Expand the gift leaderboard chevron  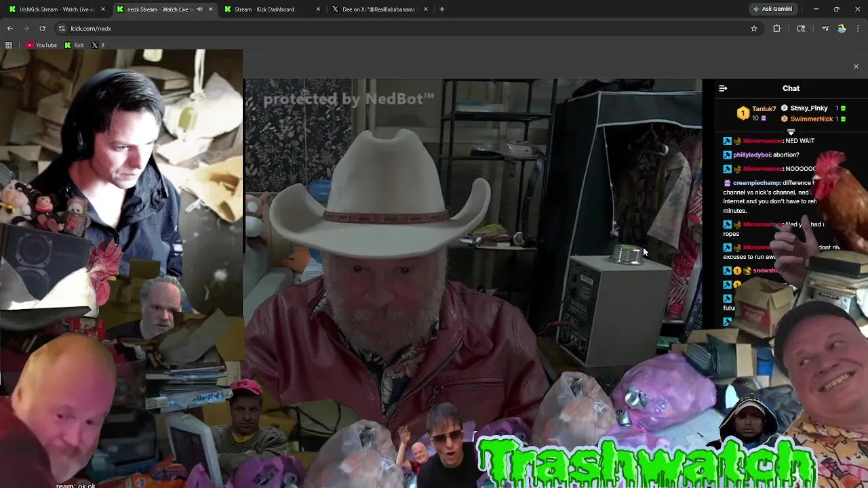tap(791, 131)
